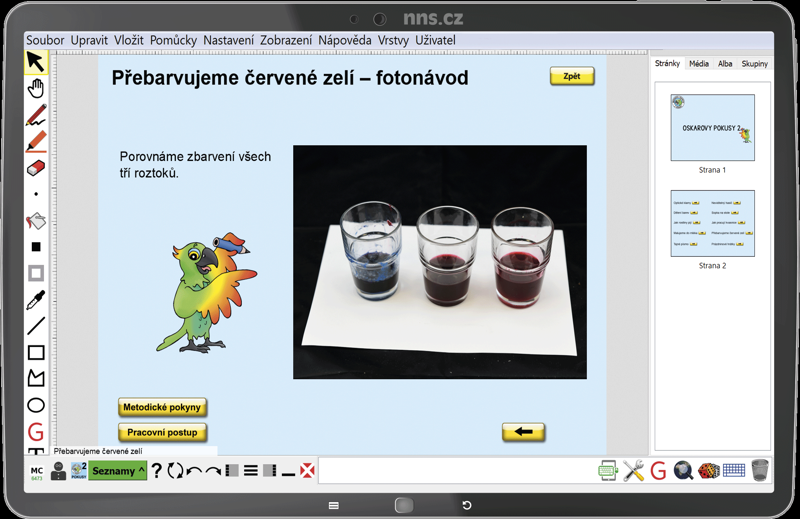The height and width of the screenshot is (519, 800).
Task: Open Strana 2 page thumbnail
Action: tap(712, 224)
